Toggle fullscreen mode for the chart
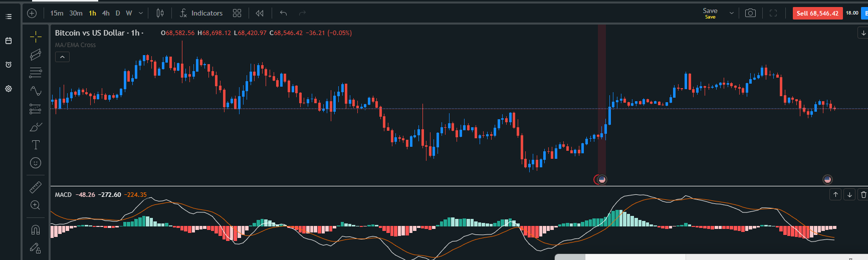Screen dimensions: 868x260 773,13
